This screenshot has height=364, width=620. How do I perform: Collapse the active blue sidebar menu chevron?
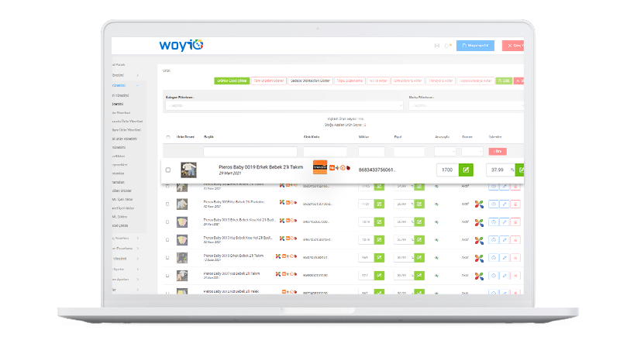point(138,85)
